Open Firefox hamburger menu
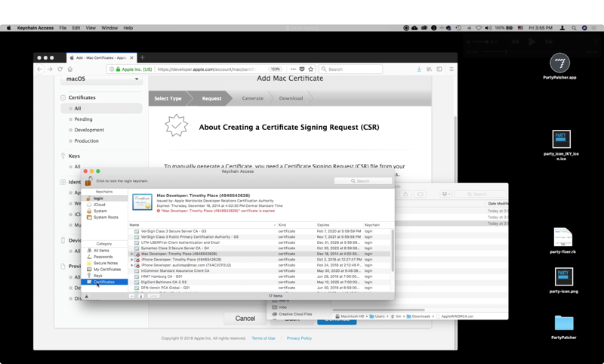Viewport: 604px width, 364px height. [451, 69]
